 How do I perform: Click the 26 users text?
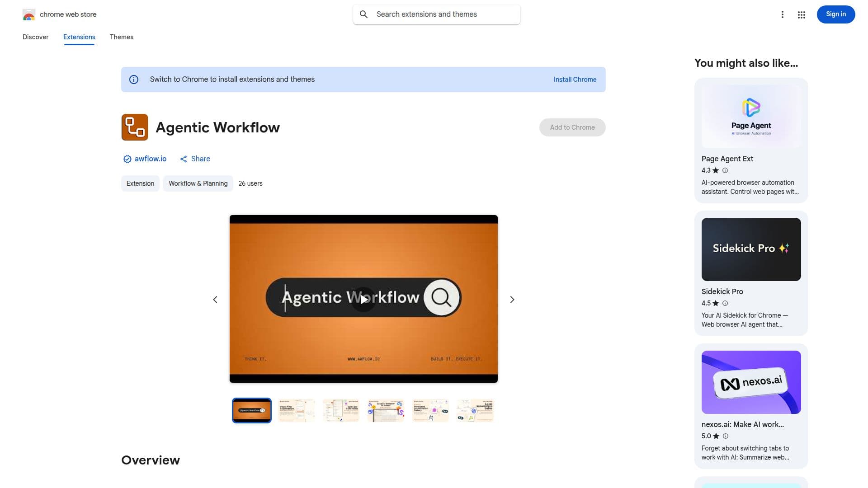pyautogui.click(x=250, y=183)
